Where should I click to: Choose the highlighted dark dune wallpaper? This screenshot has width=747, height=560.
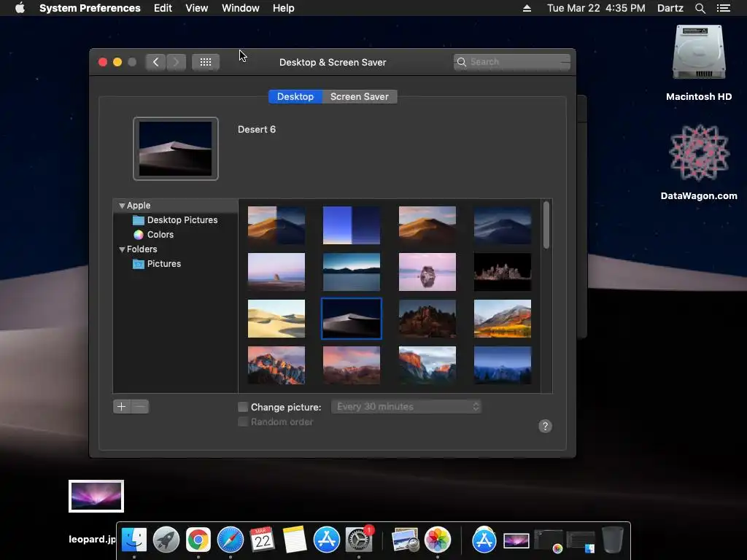click(352, 319)
